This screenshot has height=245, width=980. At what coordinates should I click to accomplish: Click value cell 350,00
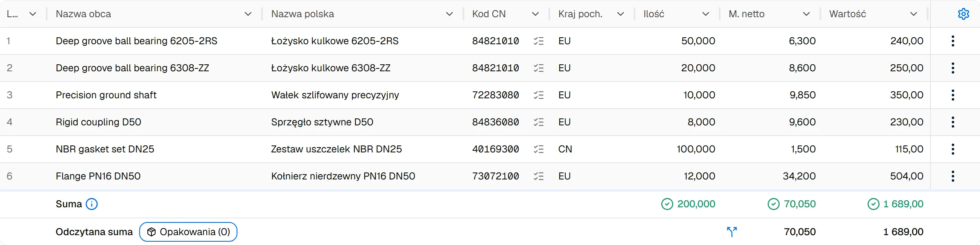coord(907,95)
